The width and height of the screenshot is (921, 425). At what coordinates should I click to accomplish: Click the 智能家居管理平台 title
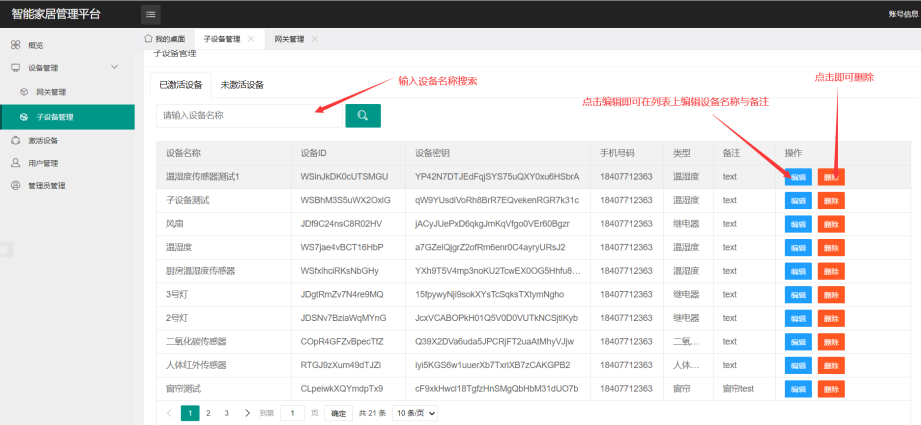pos(56,14)
